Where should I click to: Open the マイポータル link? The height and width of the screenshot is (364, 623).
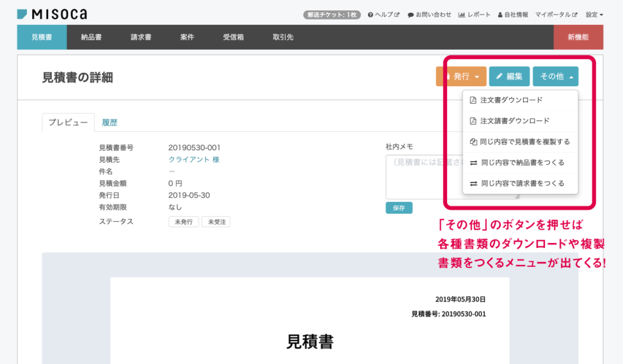(x=556, y=15)
